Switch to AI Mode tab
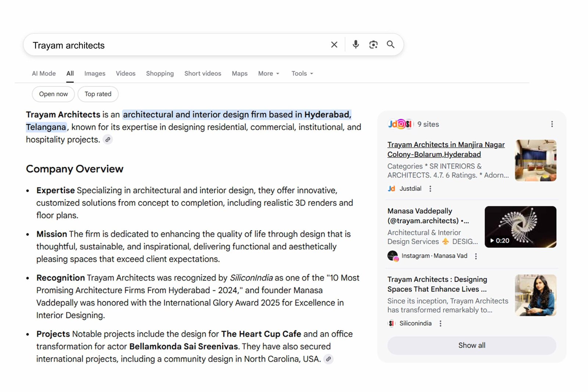This screenshot has height=392, width=588. 44,73
